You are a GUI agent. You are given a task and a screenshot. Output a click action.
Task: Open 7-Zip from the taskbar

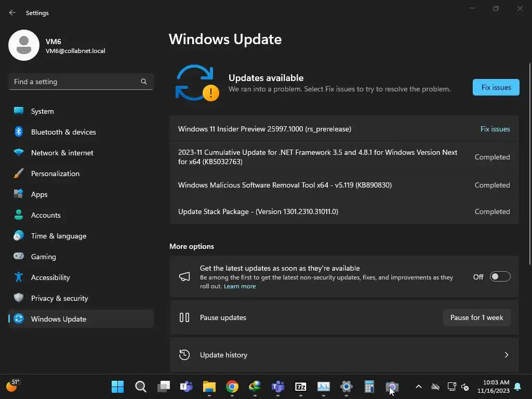point(301,387)
